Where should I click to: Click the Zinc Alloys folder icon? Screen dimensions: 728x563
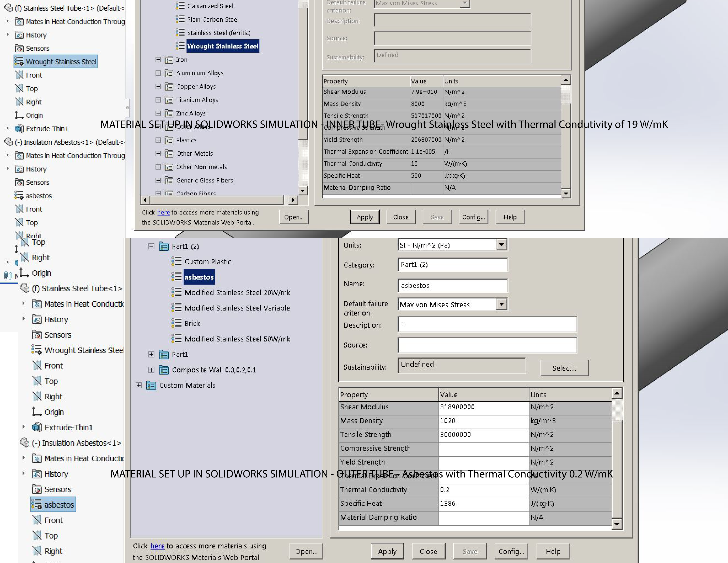[x=169, y=113]
